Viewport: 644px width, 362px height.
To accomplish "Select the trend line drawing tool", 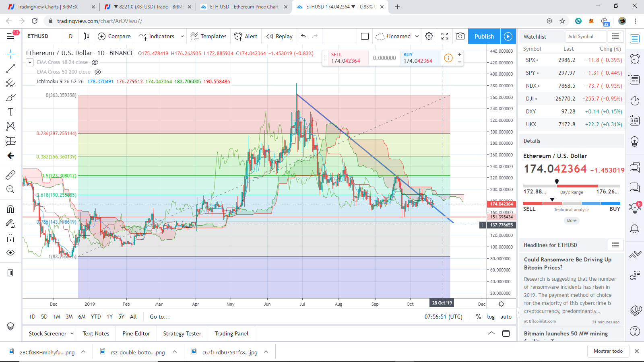I will tap(10, 68).
